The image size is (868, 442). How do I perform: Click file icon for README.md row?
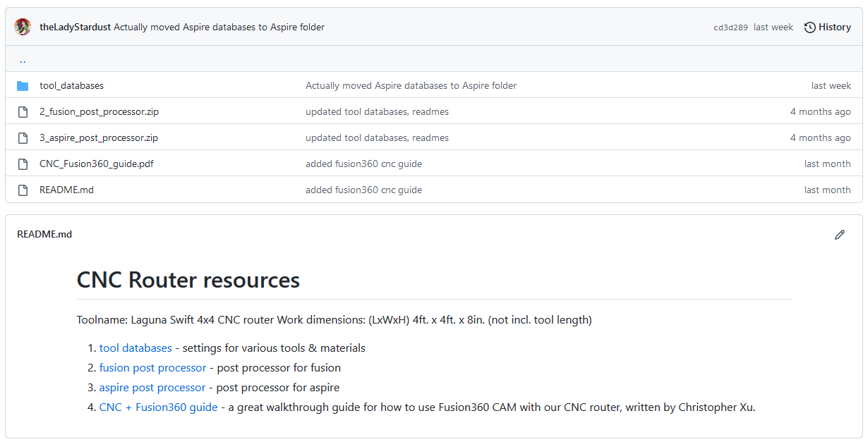tap(23, 190)
